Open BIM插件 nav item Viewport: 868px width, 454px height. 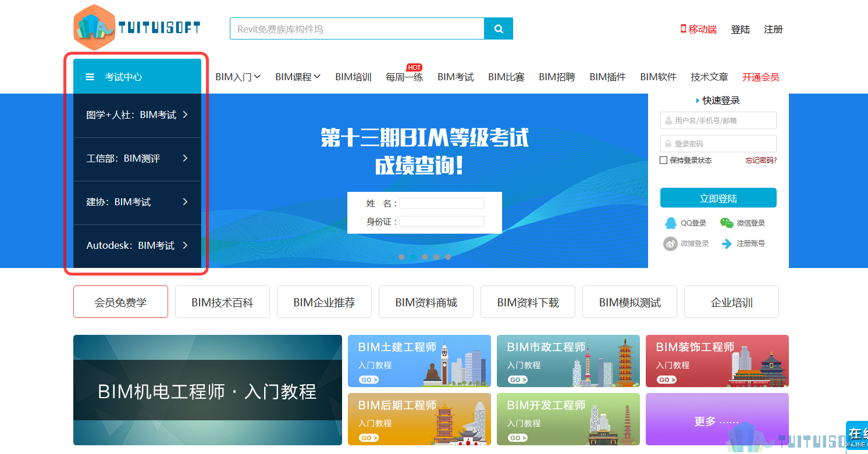tap(607, 77)
